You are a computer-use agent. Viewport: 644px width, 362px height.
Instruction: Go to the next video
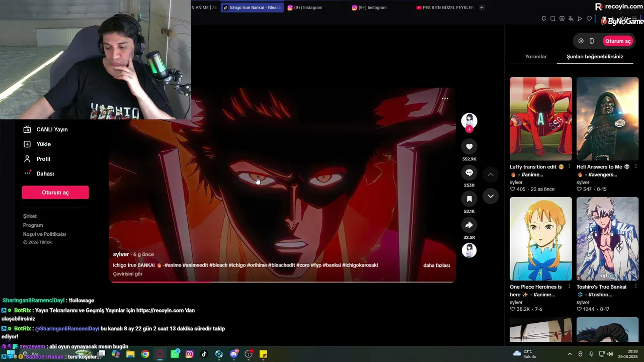491,196
